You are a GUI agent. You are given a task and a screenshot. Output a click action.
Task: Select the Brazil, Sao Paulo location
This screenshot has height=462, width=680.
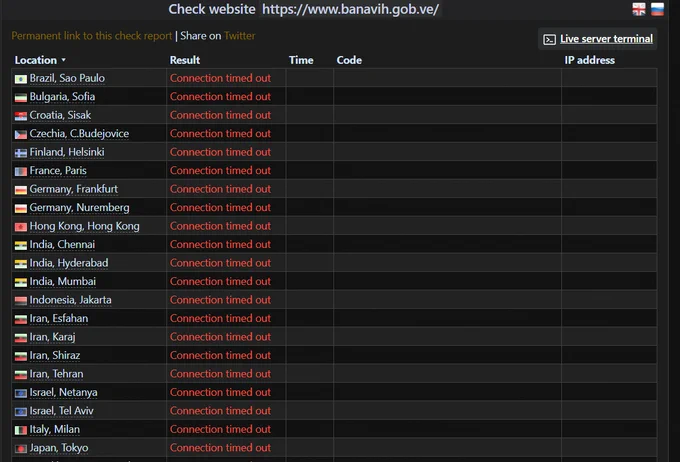[x=67, y=78]
